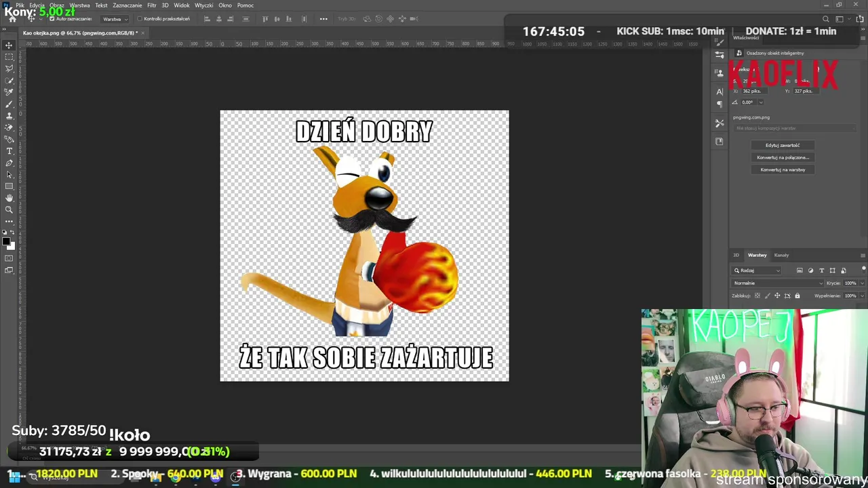Toggle the layer filtering switch
Viewport: 868px width, 488px height.
(x=863, y=270)
